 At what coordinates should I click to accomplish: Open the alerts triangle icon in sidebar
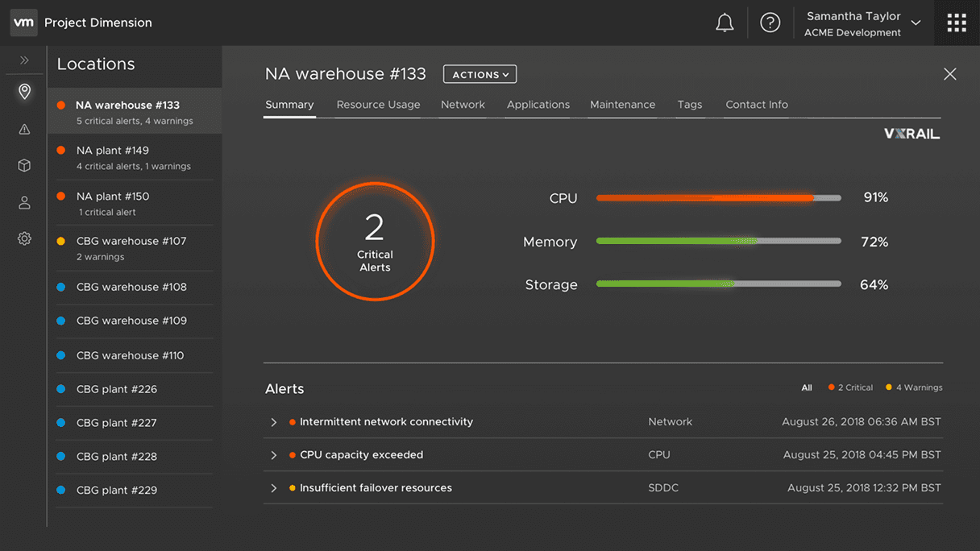(24, 129)
